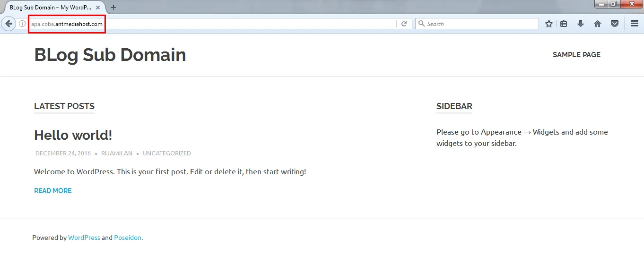Viewport: 644px width, 255px height.
Task: Restore down the Firefox window
Action: click(x=613, y=4)
